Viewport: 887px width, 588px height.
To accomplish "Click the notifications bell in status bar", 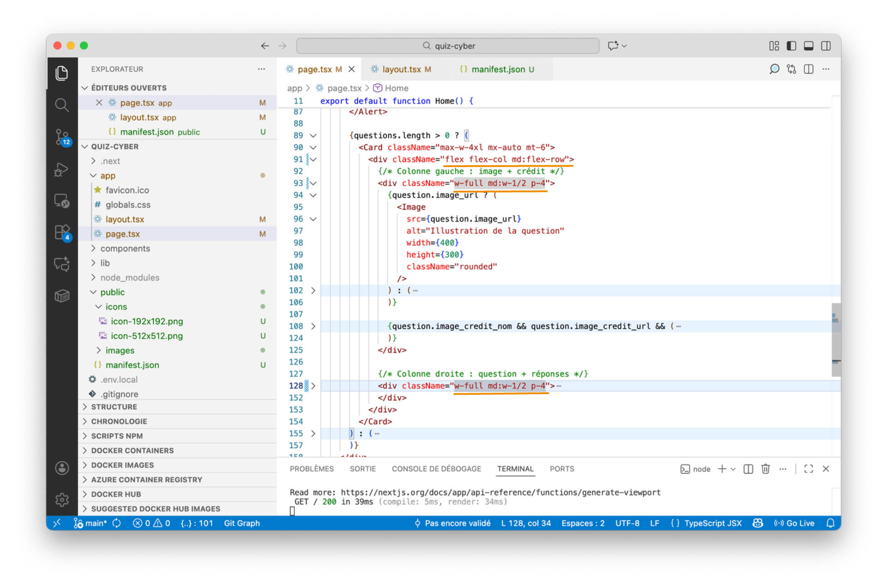I will tap(830, 523).
